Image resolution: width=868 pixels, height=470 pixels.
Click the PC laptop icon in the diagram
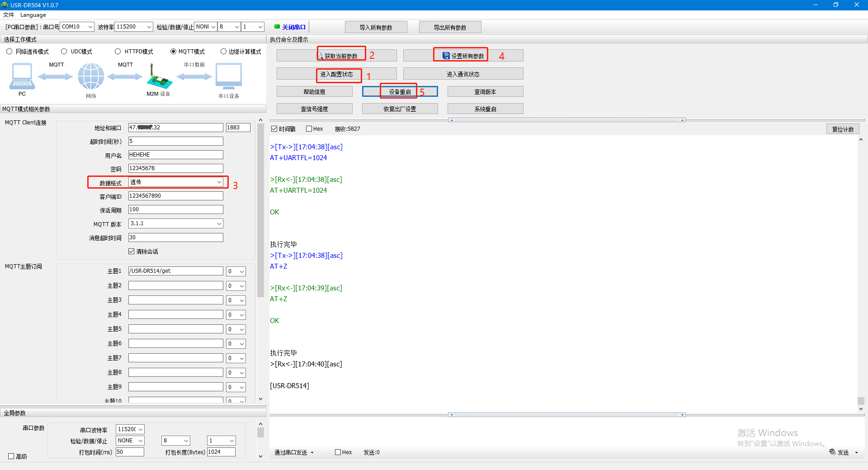pyautogui.click(x=22, y=76)
